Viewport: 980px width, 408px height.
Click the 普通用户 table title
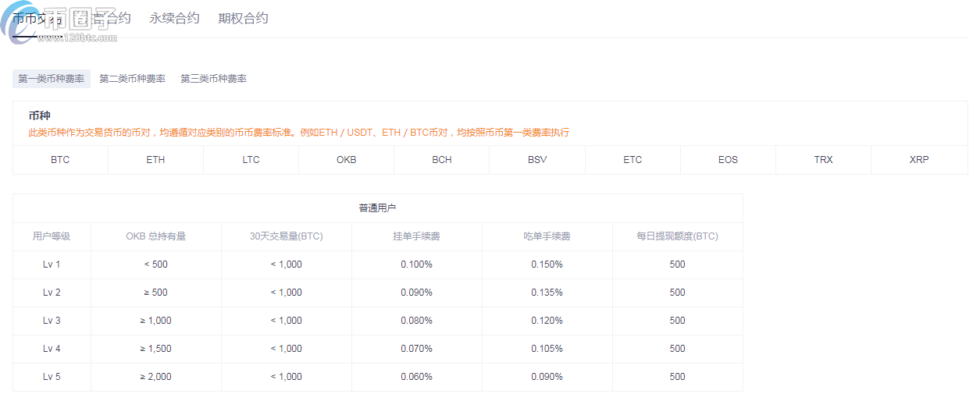pos(377,208)
